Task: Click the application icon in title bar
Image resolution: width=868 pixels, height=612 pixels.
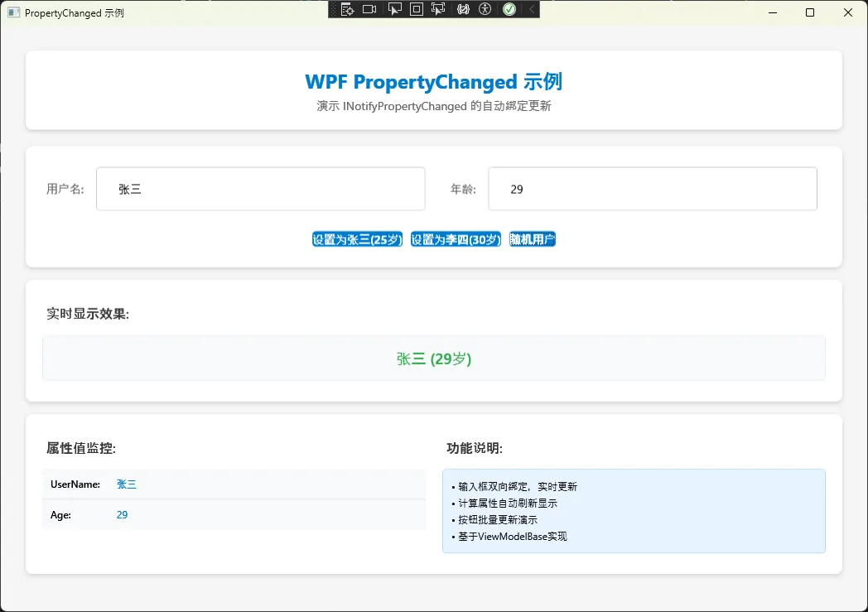Action: click(13, 12)
